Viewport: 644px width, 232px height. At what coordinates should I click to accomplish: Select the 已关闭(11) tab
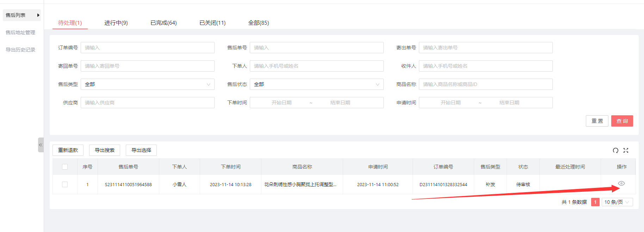click(212, 23)
